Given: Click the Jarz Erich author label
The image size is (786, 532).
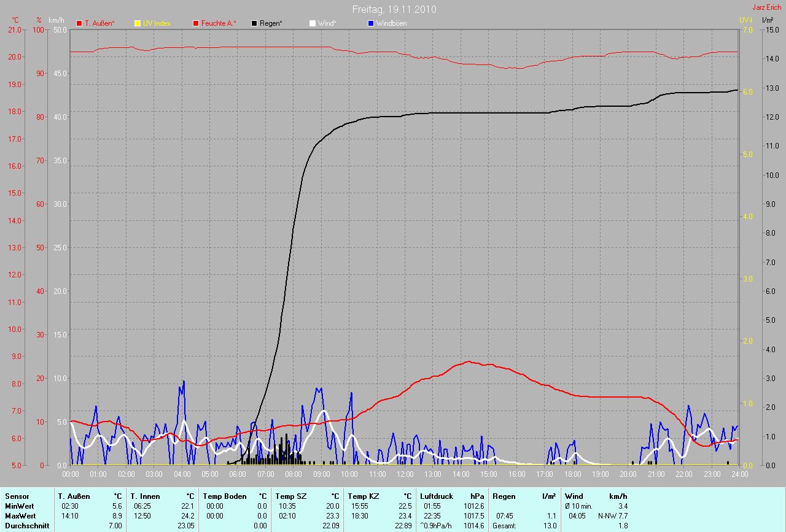Looking at the screenshot, I should click(766, 7).
